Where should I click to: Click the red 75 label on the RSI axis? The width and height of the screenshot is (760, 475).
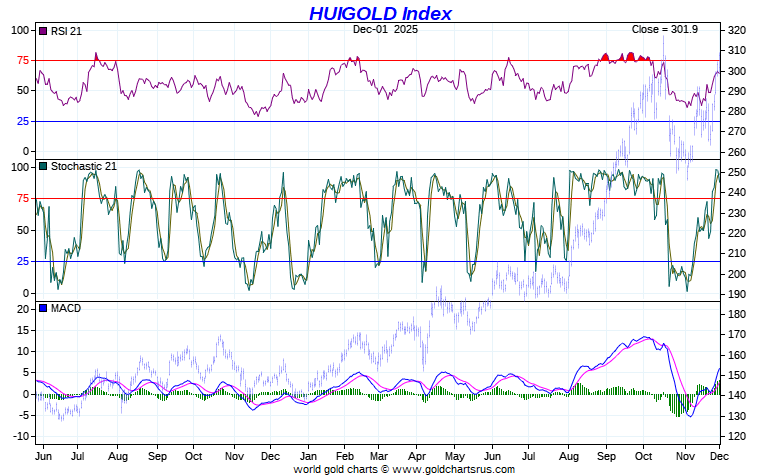(x=23, y=60)
